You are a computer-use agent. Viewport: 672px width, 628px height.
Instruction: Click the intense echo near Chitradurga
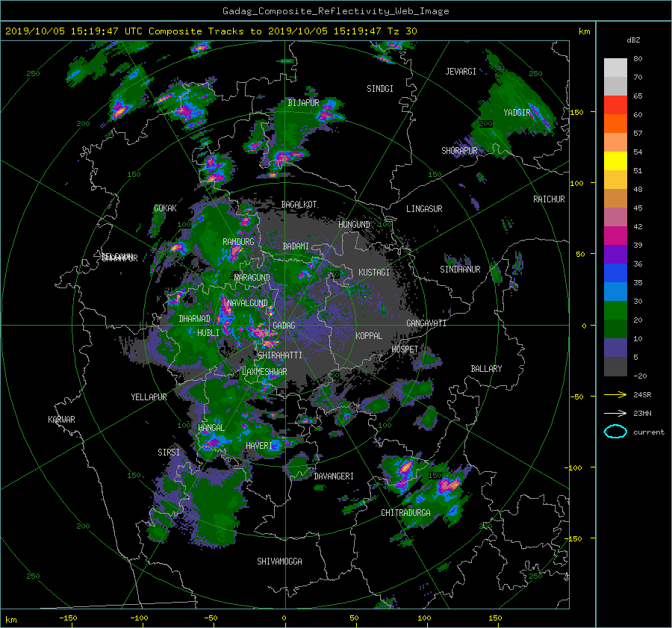(448, 485)
